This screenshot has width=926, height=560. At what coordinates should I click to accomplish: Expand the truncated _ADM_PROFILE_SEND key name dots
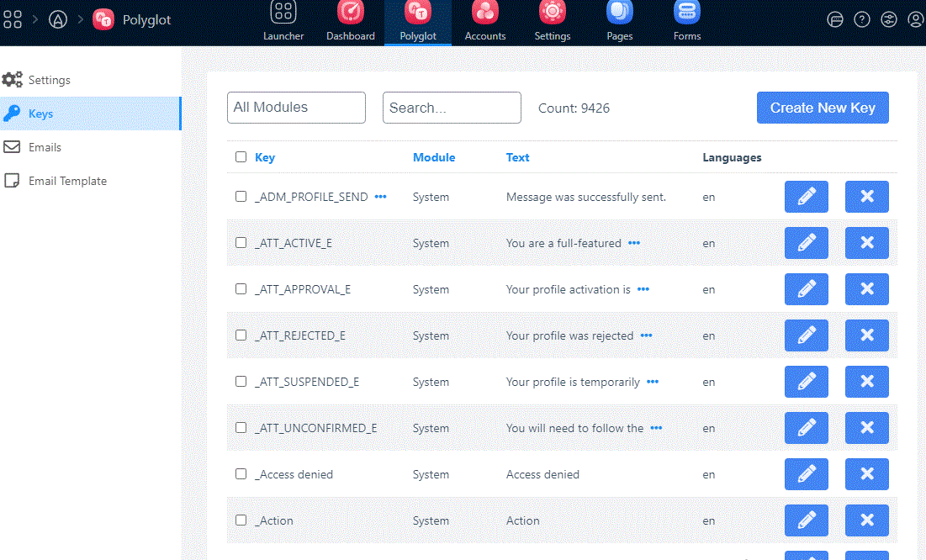380,197
